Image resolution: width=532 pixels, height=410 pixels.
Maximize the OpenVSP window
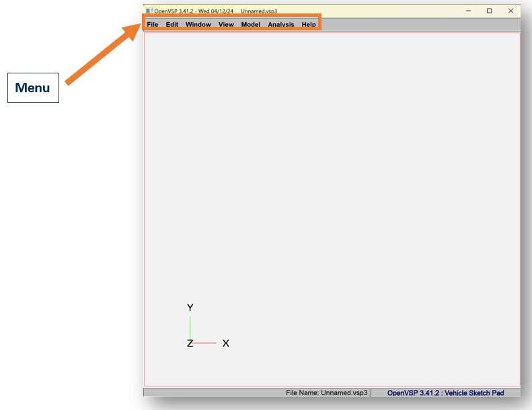click(x=489, y=11)
